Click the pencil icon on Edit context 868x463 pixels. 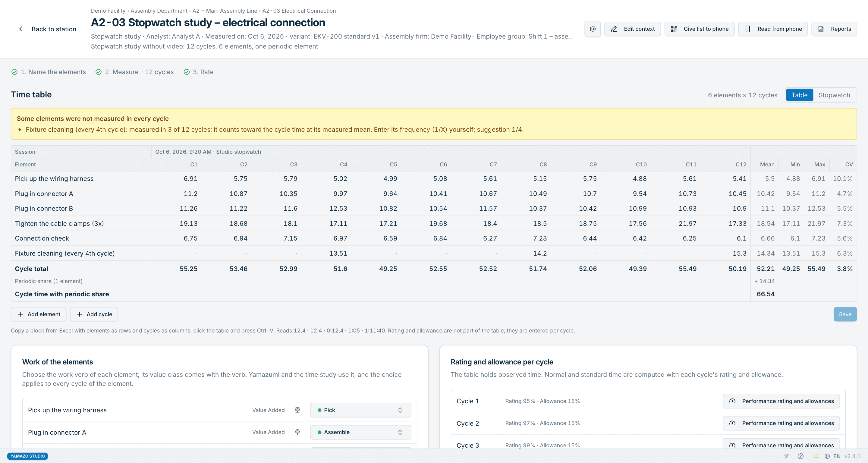coord(614,29)
